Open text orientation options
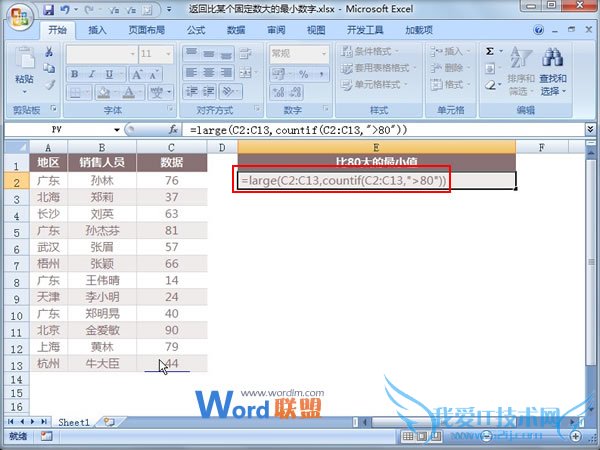 coord(231,92)
